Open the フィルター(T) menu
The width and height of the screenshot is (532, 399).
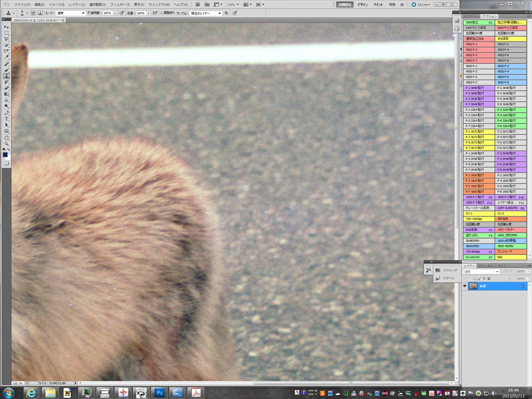(x=120, y=5)
